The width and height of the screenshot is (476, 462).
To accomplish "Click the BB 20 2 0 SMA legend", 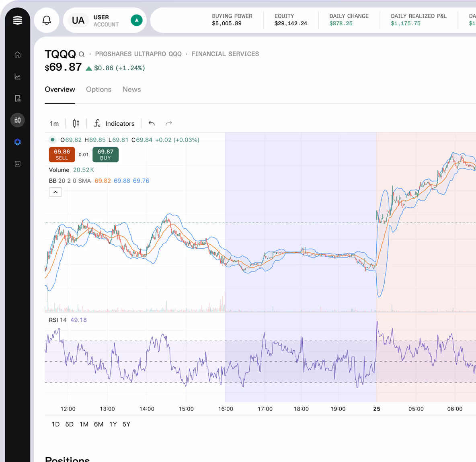I will tap(70, 181).
